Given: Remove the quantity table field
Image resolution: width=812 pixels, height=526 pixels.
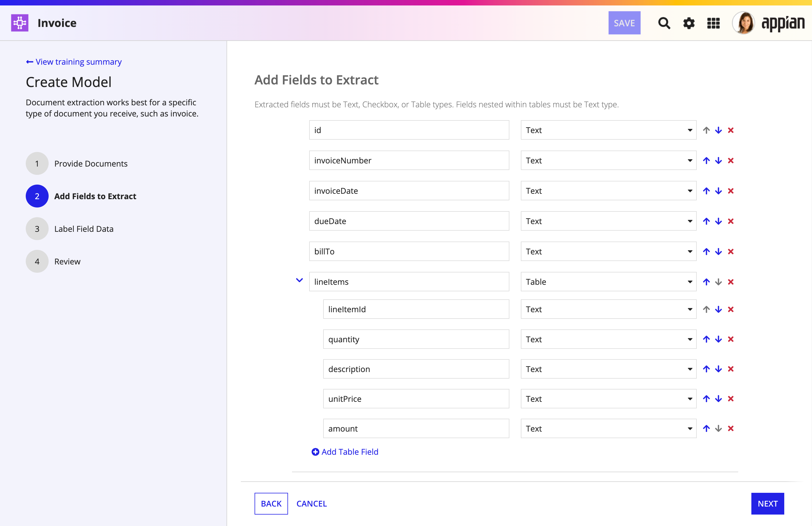Looking at the screenshot, I should 730,339.
